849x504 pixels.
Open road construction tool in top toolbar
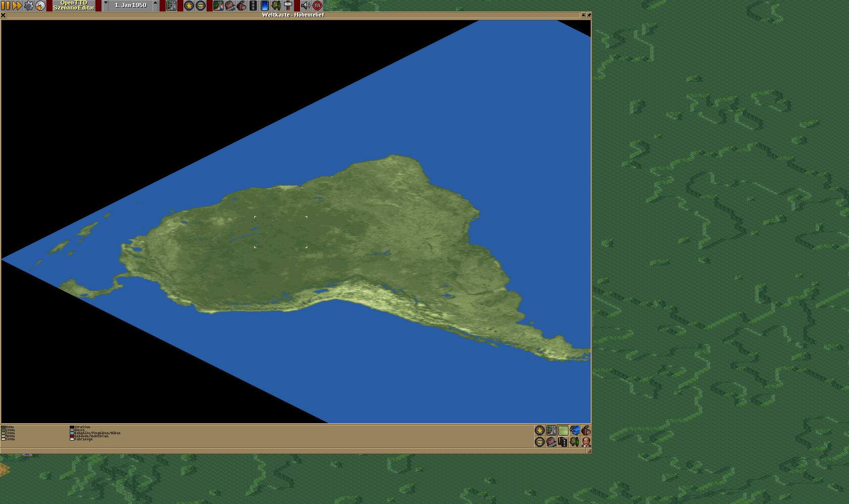tap(253, 6)
